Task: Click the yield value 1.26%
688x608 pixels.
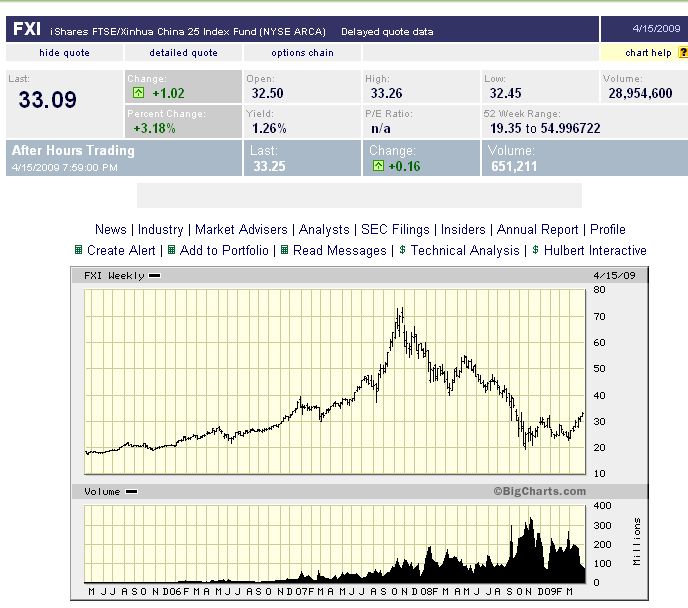Action: tap(269, 129)
